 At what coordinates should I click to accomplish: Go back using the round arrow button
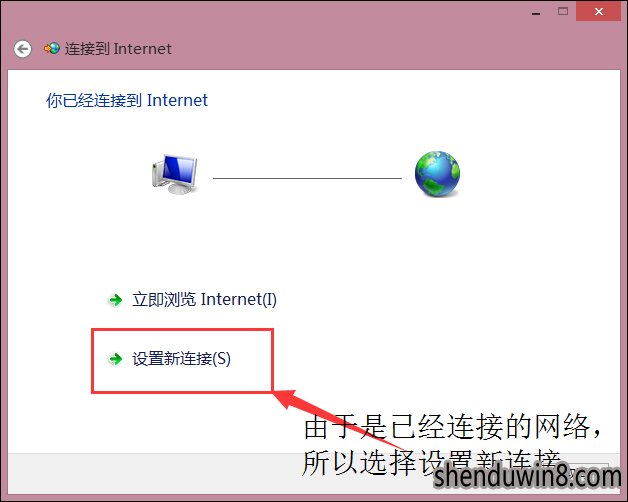(x=22, y=49)
